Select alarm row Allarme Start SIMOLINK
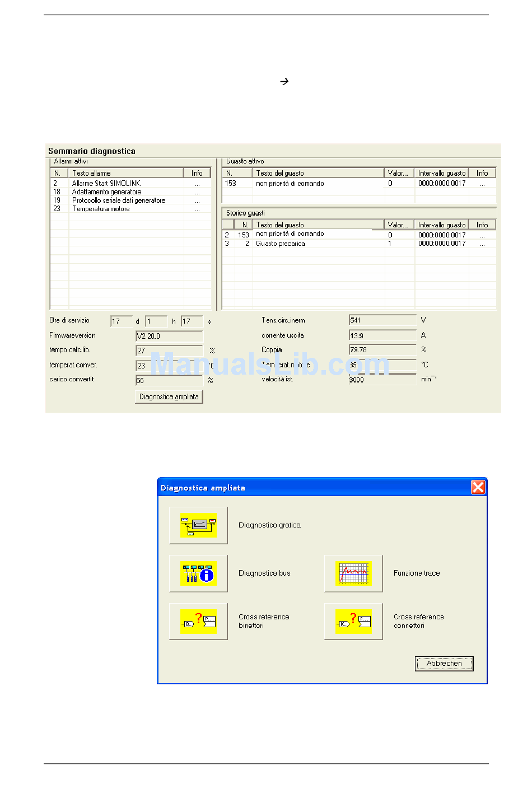 (130, 183)
